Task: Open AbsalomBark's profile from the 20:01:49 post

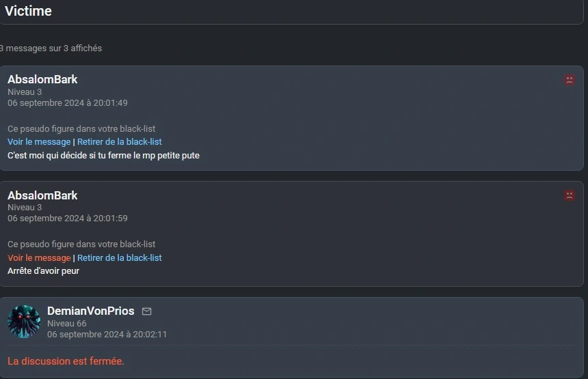Action: point(42,79)
